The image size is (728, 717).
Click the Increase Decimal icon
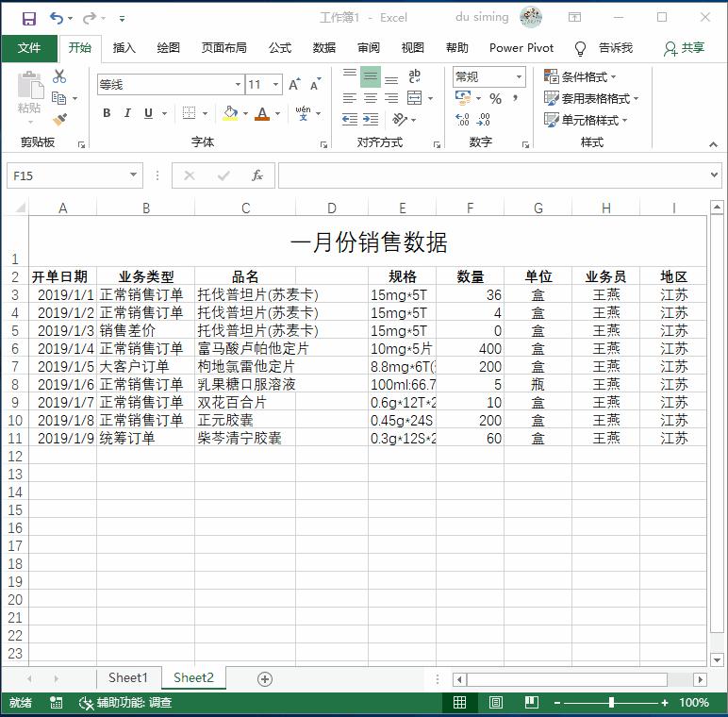(462, 120)
